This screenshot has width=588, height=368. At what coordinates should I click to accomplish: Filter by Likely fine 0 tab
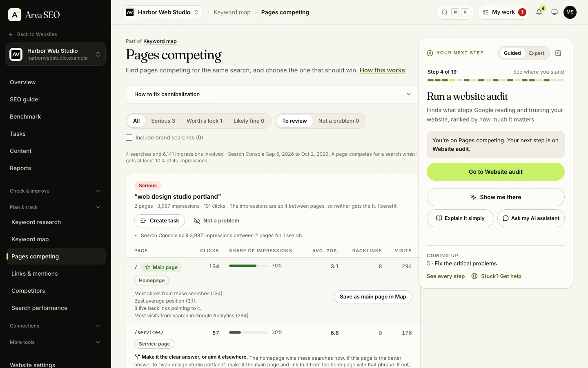click(249, 121)
